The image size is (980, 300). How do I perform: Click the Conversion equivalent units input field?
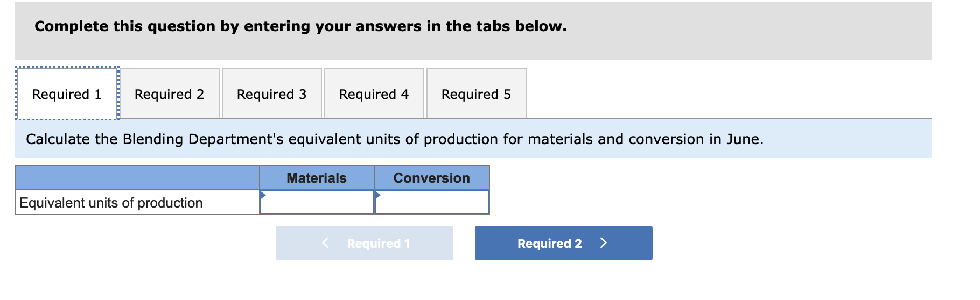click(432, 202)
